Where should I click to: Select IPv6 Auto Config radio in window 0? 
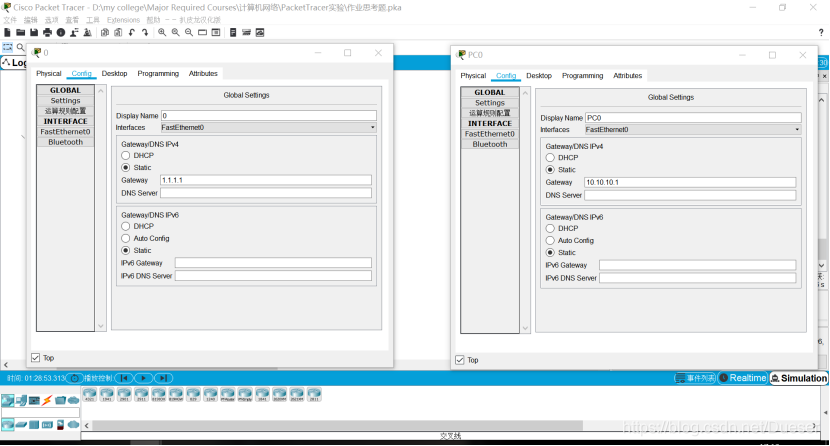coord(125,239)
